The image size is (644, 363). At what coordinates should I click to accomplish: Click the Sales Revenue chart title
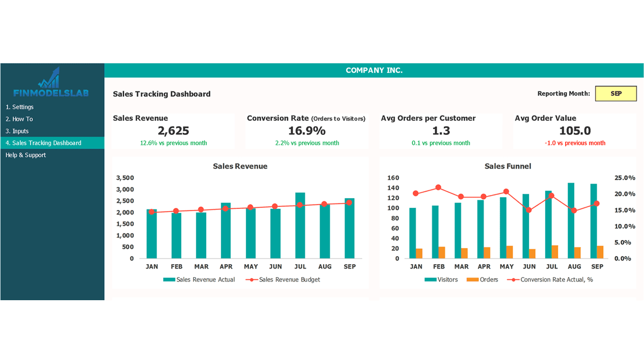[240, 166]
